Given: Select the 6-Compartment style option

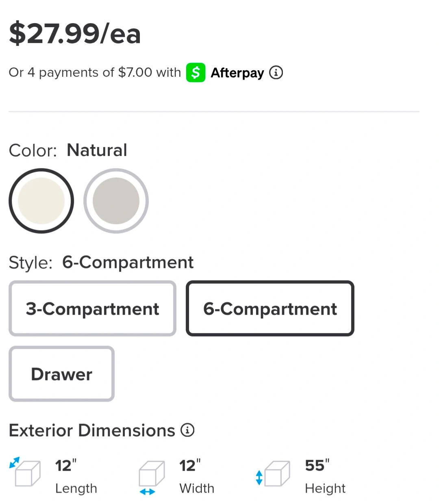Looking at the screenshot, I should coord(270,308).
